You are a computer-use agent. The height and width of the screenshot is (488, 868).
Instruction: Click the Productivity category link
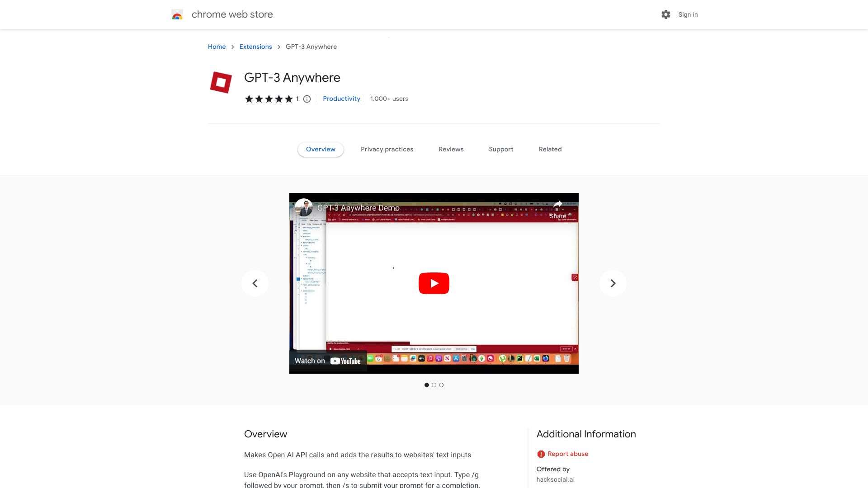[x=341, y=99]
